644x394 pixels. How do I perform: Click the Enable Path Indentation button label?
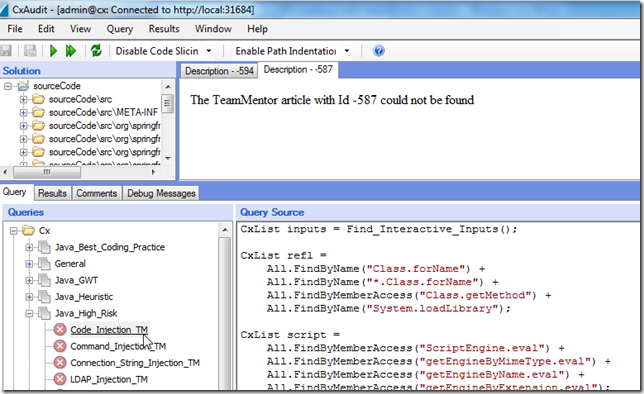pyautogui.click(x=285, y=51)
